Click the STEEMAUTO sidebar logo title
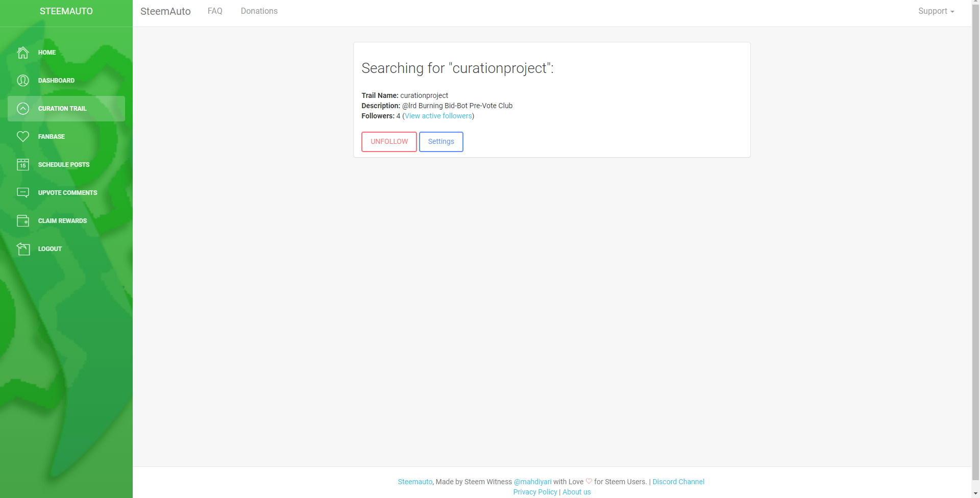Viewport: 980px width, 498px height. 66,11
